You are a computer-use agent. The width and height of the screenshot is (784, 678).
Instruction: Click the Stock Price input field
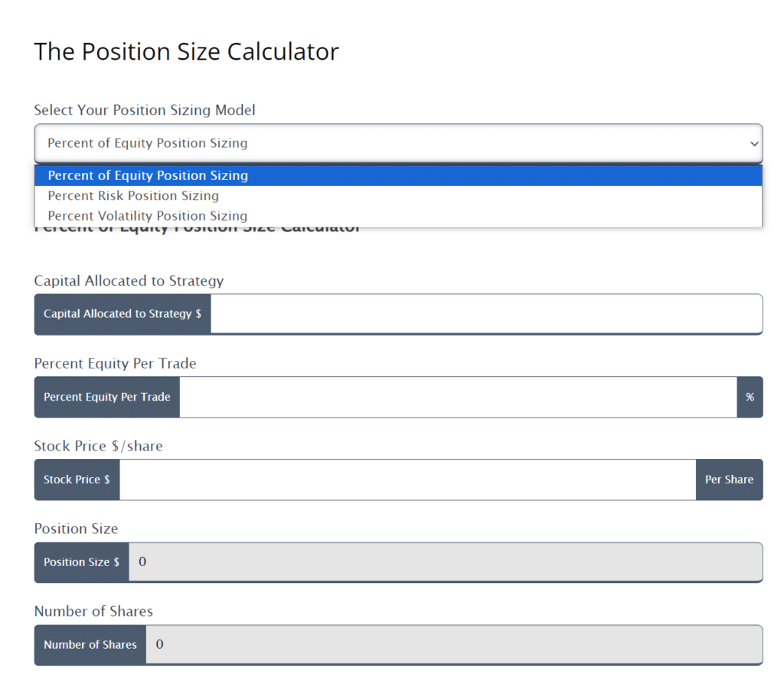tap(407, 480)
